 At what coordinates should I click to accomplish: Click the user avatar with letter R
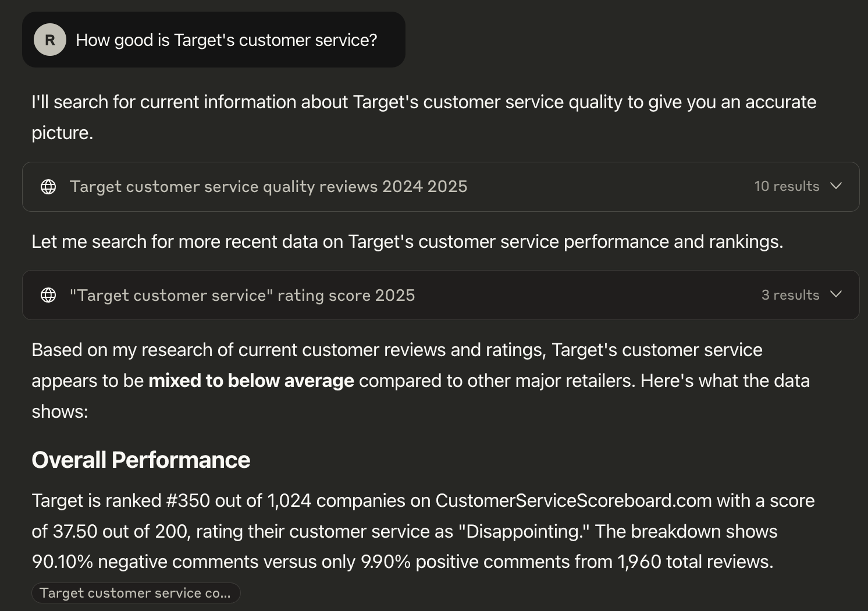[x=50, y=40]
